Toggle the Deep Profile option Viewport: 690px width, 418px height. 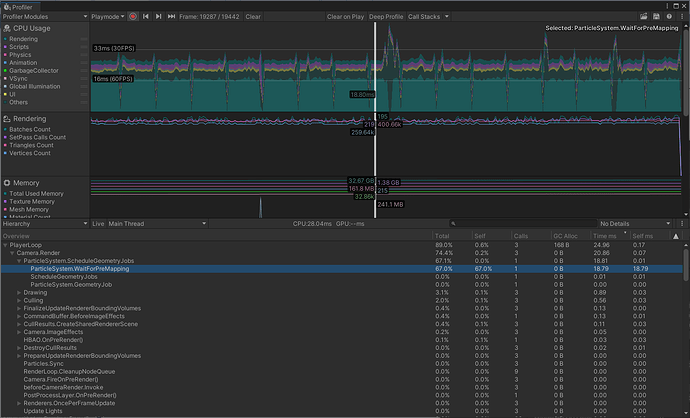386,17
